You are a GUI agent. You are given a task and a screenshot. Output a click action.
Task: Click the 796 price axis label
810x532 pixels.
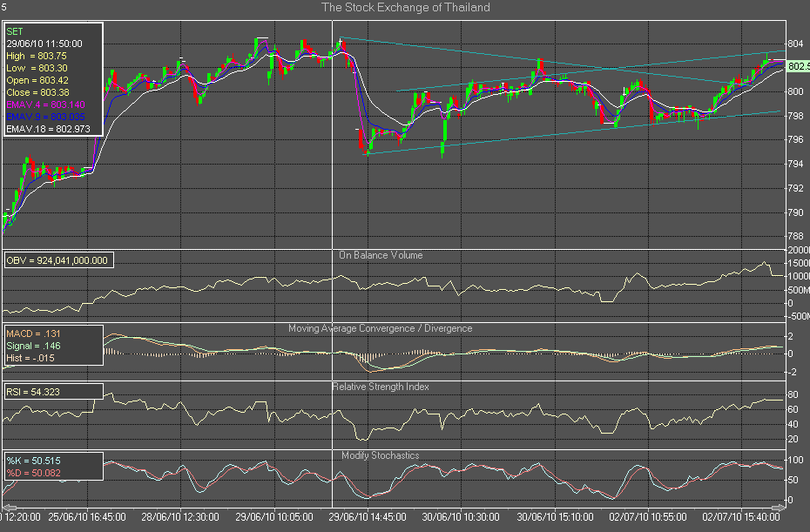click(x=795, y=139)
